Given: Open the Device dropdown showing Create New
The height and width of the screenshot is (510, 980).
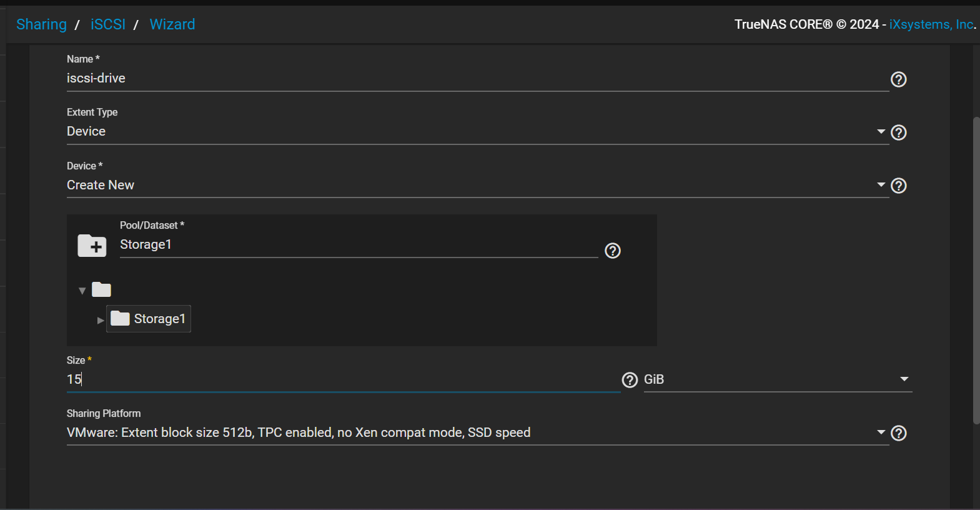Looking at the screenshot, I should coord(477,185).
